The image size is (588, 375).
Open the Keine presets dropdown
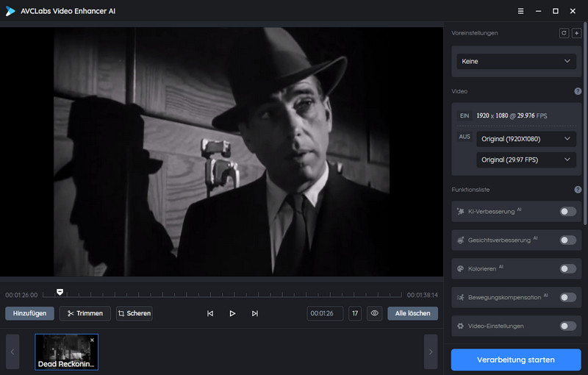click(516, 61)
